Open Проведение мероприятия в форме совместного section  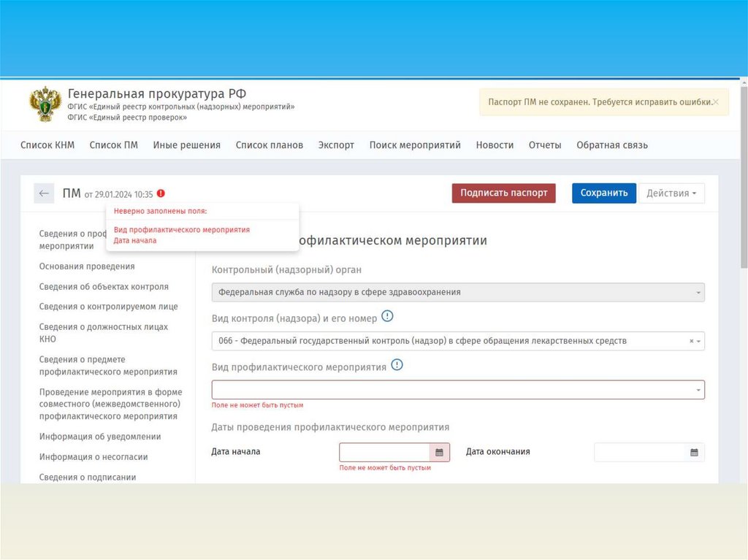111,404
